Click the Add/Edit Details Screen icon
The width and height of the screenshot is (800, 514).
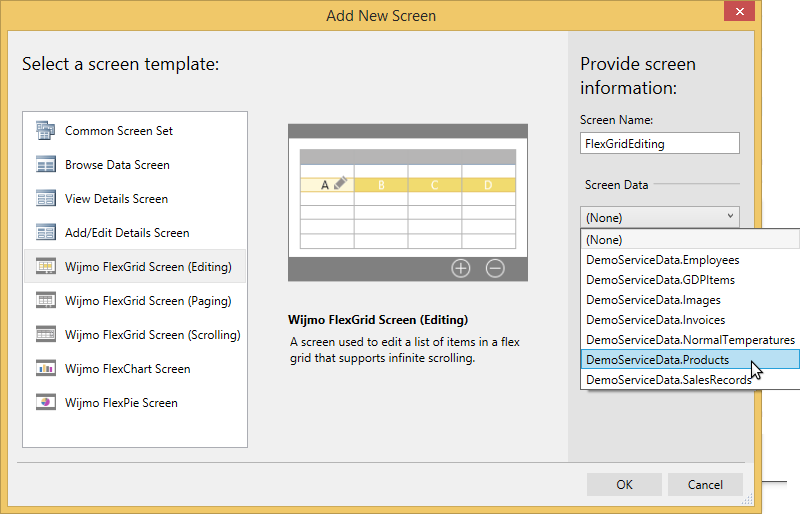pyautogui.click(x=45, y=232)
